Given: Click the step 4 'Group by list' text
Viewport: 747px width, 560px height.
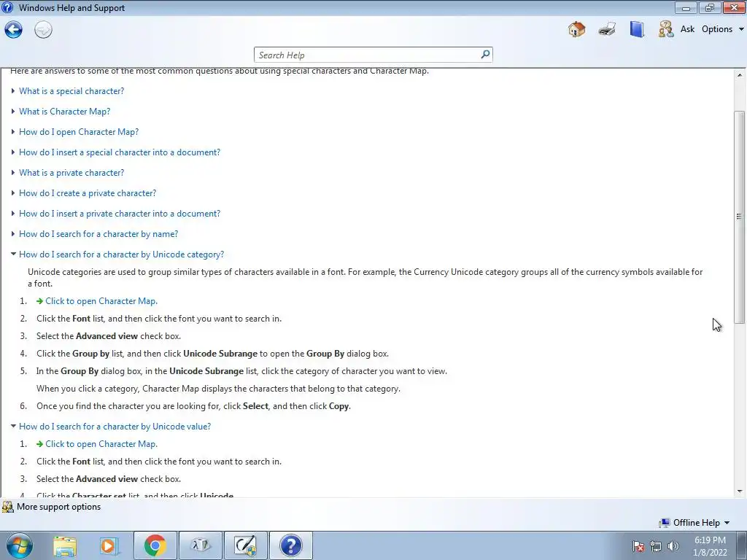Looking at the screenshot, I should pyautogui.click(x=212, y=354).
